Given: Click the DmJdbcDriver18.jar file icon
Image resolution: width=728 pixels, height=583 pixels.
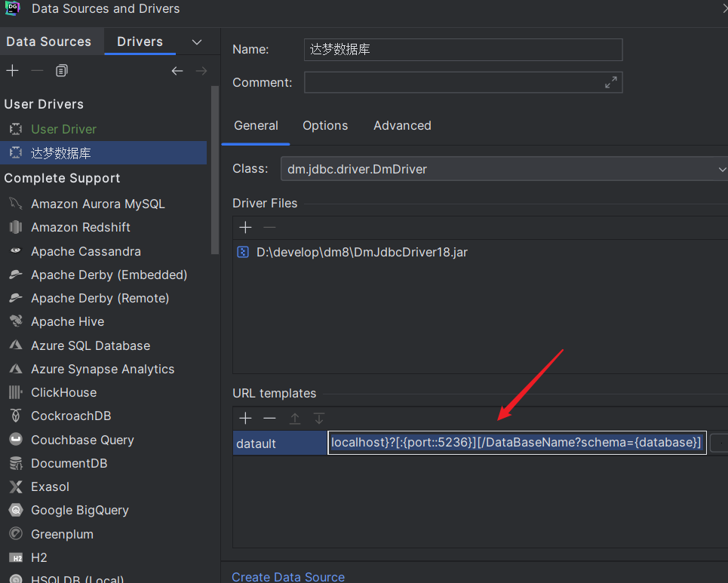Looking at the screenshot, I should pyautogui.click(x=243, y=252).
